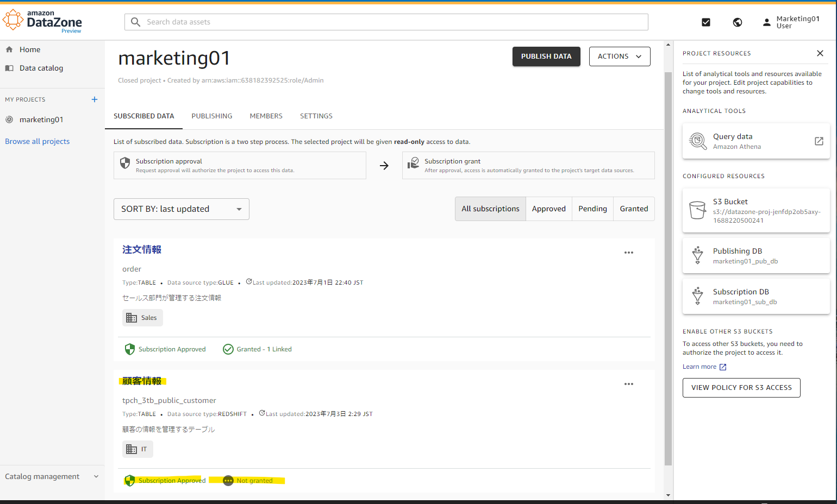Click VIEW POLICY FOR S3 ACCESS button

tap(741, 388)
